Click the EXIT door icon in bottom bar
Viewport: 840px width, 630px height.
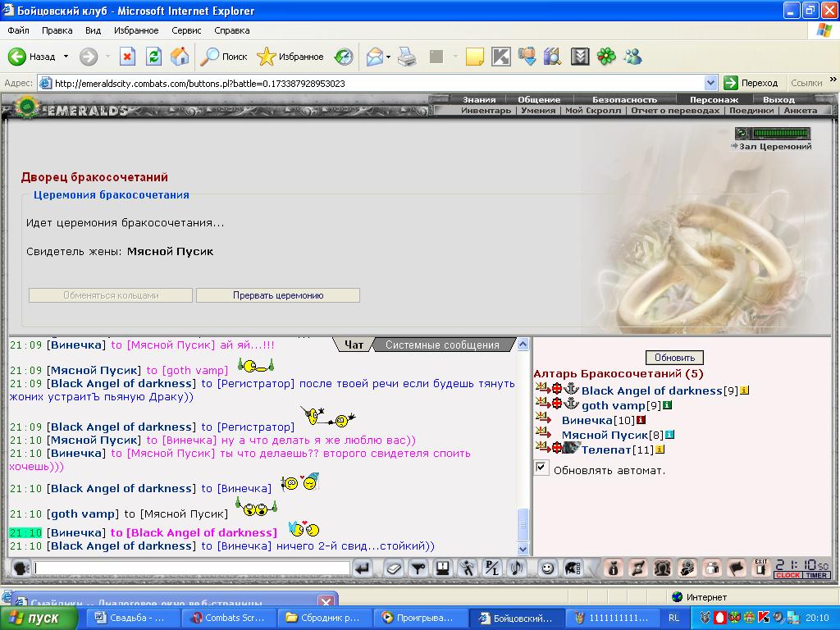760,568
